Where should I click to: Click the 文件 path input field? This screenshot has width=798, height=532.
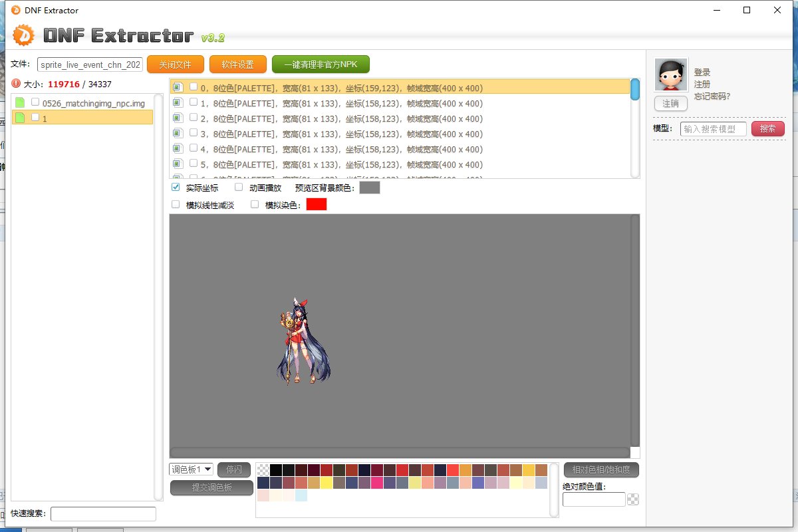tap(90, 65)
